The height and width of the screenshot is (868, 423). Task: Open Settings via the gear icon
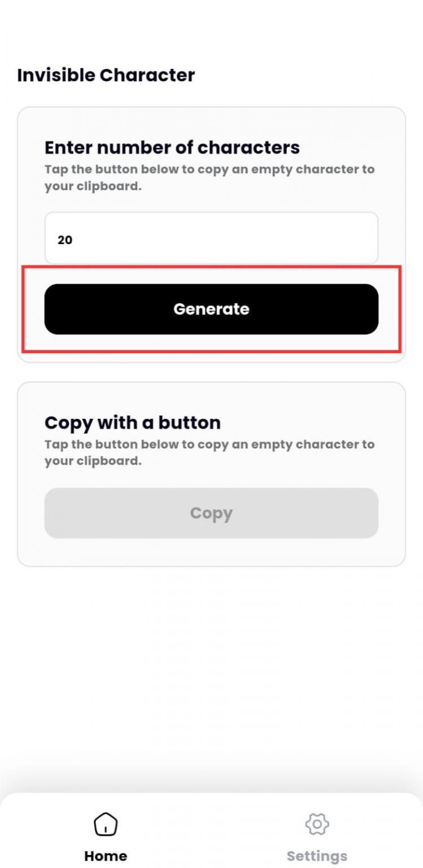point(317,824)
